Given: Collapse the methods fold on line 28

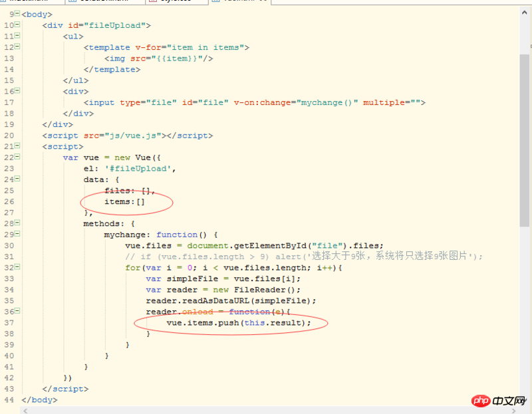Looking at the screenshot, I should [17, 223].
